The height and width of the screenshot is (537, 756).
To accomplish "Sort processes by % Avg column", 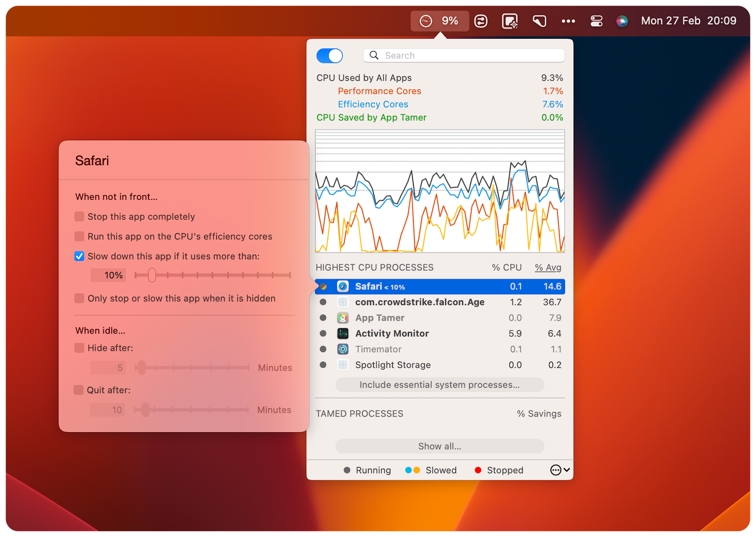I will [x=548, y=267].
